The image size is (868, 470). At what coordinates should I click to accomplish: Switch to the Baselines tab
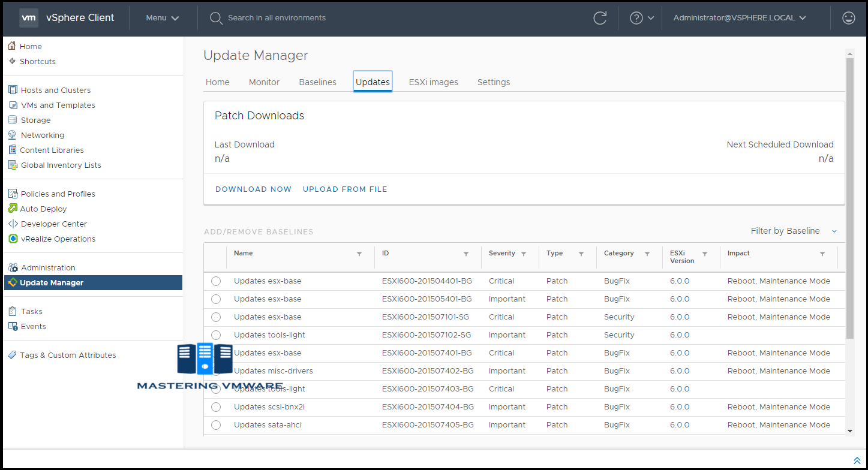coord(318,82)
